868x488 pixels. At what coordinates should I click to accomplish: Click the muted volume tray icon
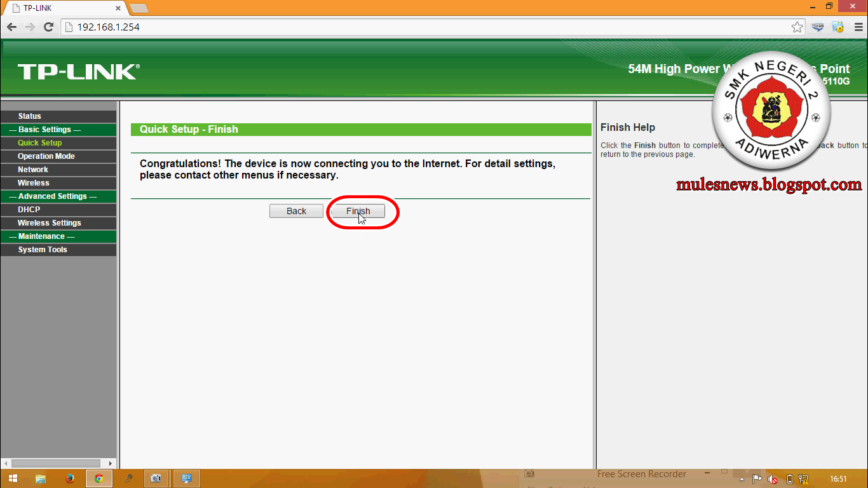pyautogui.click(x=773, y=479)
